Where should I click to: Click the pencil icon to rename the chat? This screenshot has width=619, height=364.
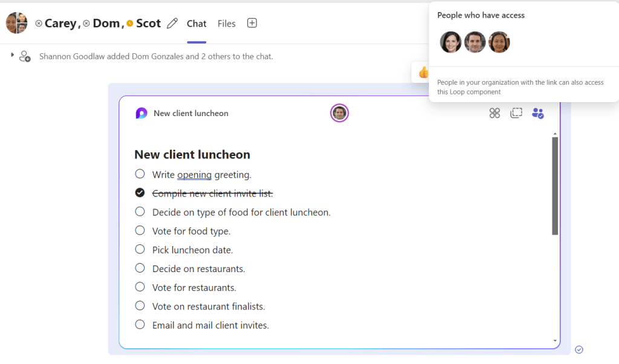coord(172,24)
